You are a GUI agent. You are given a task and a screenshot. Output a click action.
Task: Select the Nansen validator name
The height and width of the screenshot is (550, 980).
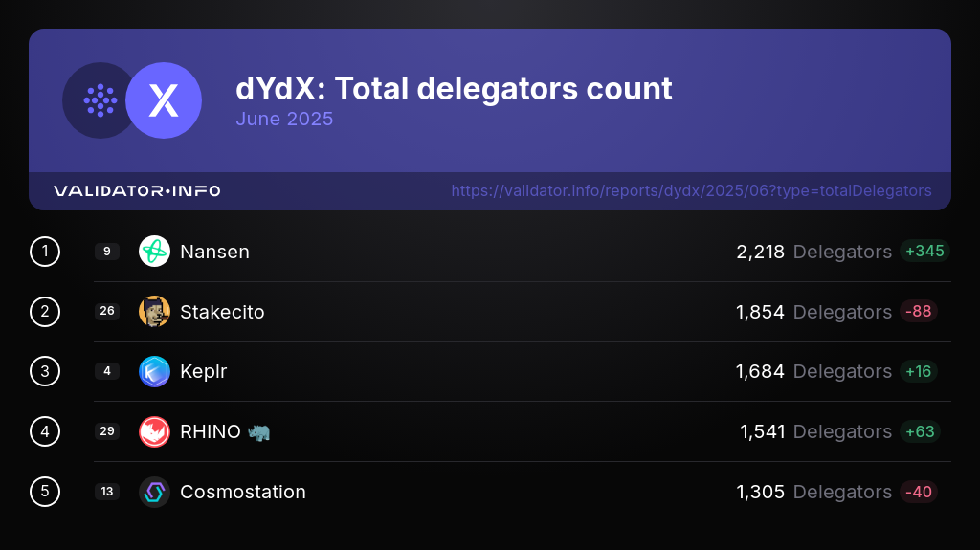(x=214, y=252)
